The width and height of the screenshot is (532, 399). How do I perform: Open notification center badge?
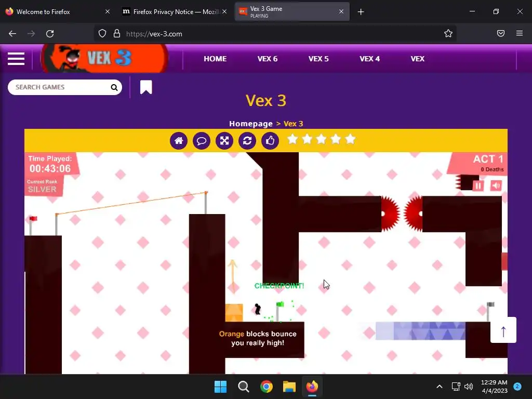point(517,387)
